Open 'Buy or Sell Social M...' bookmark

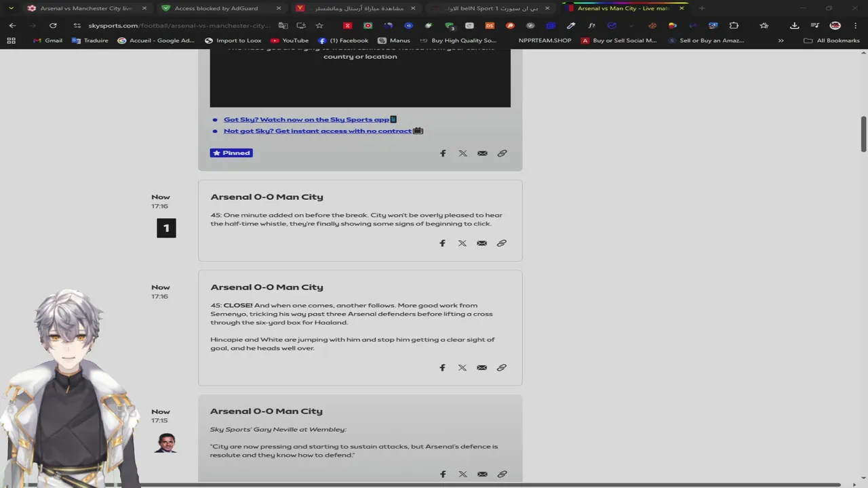pos(619,41)
